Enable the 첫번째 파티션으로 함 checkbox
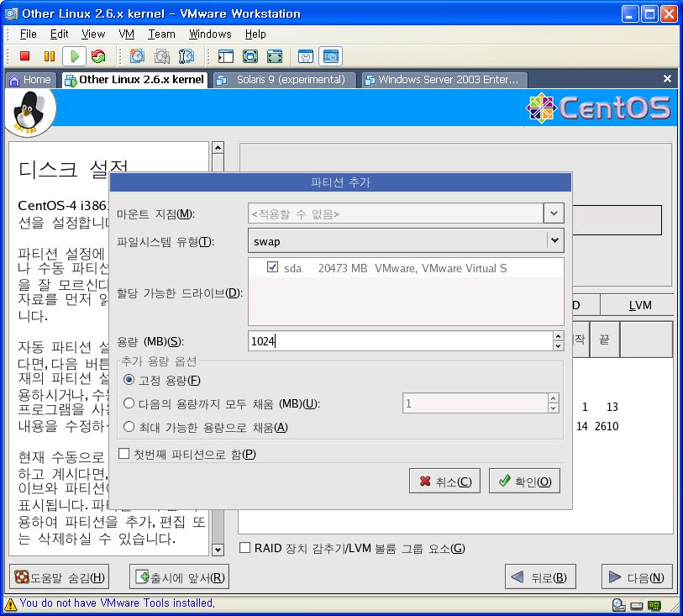Screen dimensions: 683x616 [x=125, y=454]
